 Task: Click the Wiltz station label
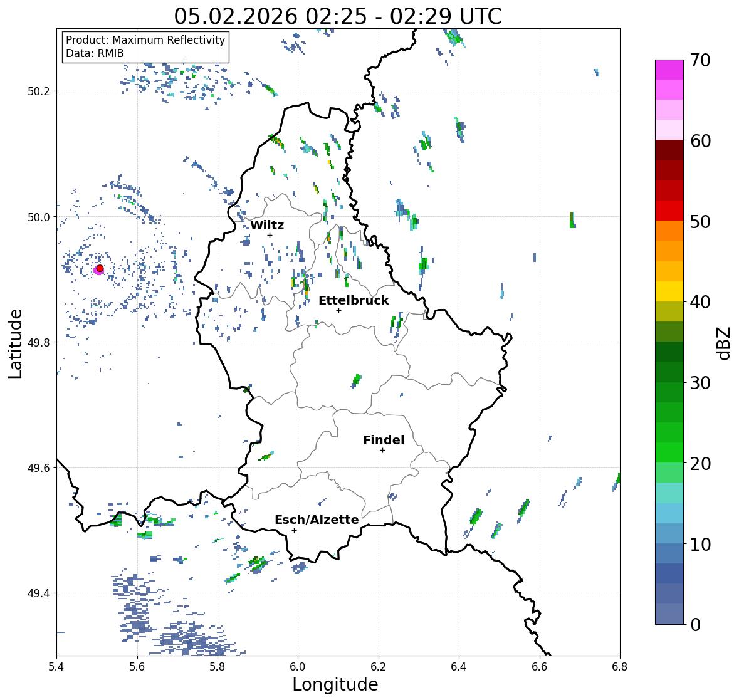click(267, 225)
